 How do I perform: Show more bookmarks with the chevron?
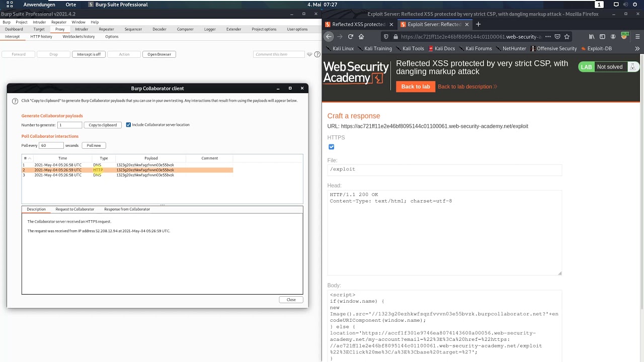click(x=637, y=49)
